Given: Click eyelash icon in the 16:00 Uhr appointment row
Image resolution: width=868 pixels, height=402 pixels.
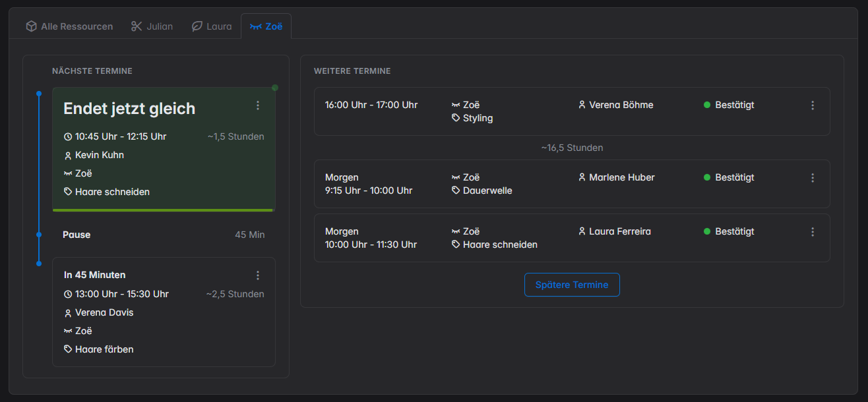Looking at the screenshot, I should pos(456,105).
